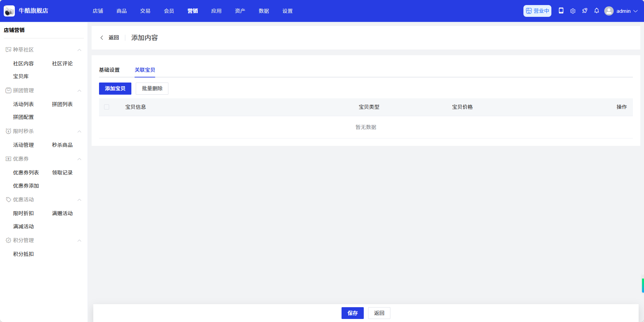
Task: Open the 商品 top menu
Action: click(122, 11)
